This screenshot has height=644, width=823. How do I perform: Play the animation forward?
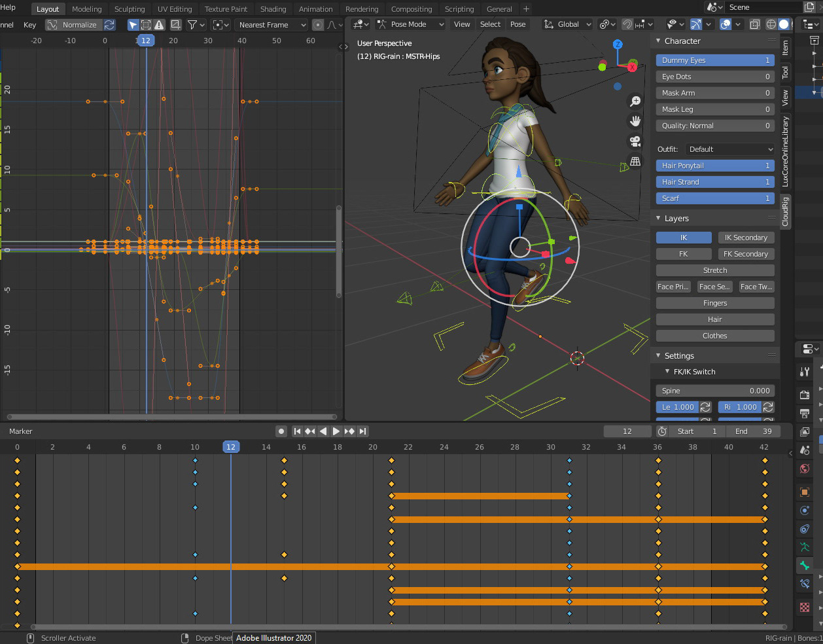click(336, 431)
